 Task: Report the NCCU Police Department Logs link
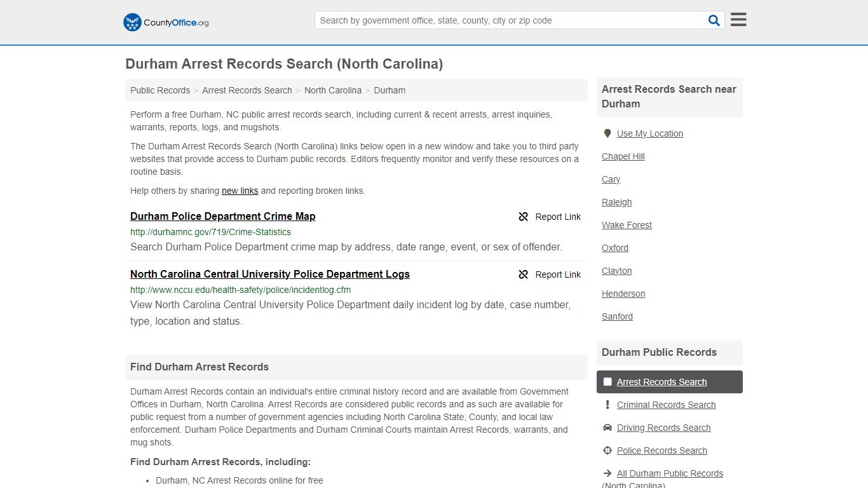550,274
